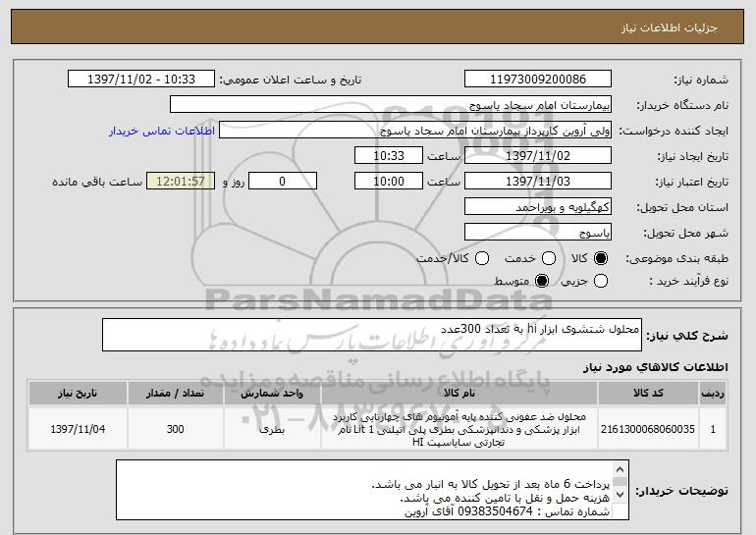This screenshot has width=756, height=535.
Task: Click the ردیف column header
Action: tap(713, 394)
